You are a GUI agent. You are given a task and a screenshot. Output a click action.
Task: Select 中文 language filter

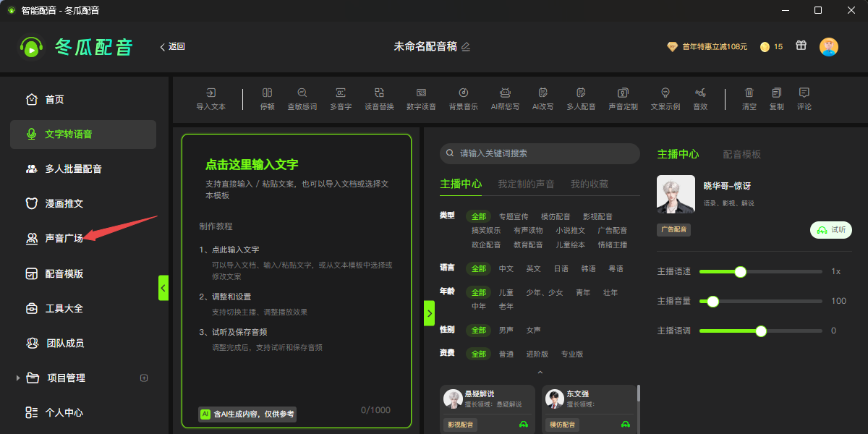(x=506, y=268)
